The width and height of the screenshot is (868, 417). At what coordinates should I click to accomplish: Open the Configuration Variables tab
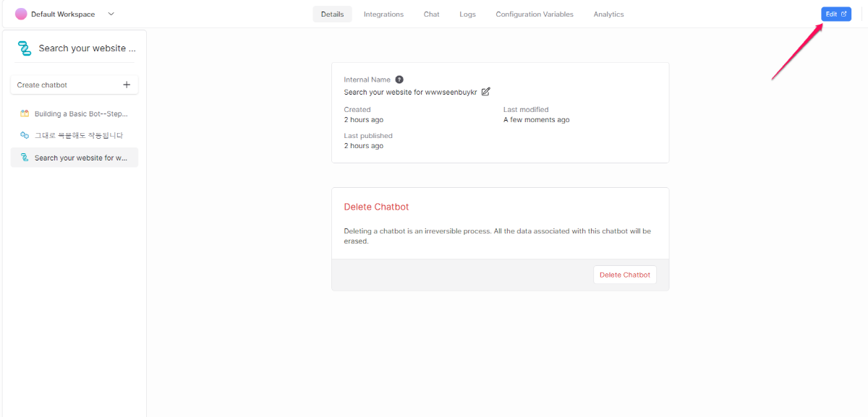(x=534, y=14)
